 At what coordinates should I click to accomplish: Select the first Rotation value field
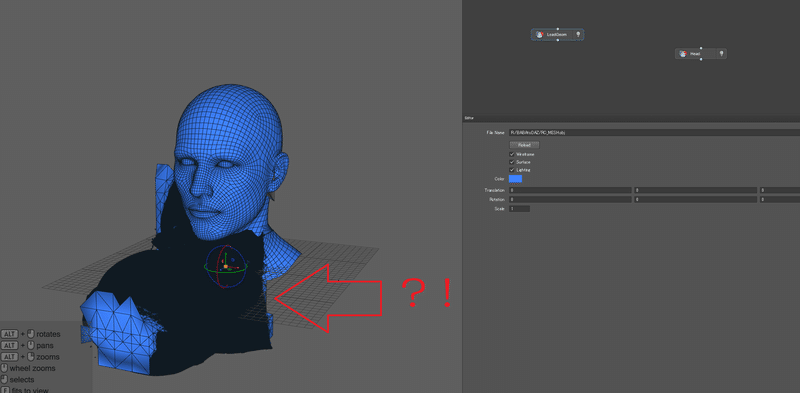tap(570, 200)
